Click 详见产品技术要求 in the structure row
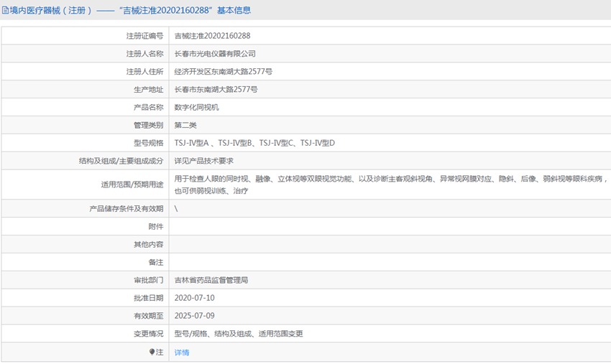The height and width of the screenshot is (364, 611). pos(203,161)
